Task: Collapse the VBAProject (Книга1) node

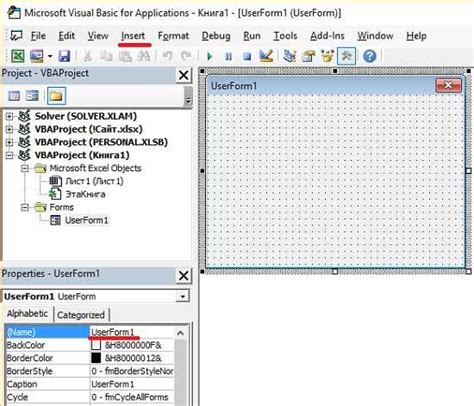Action: click(10, 155)
